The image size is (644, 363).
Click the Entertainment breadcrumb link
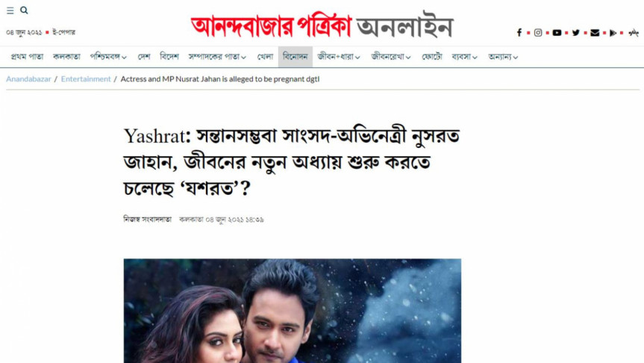[x=86, y=79]
